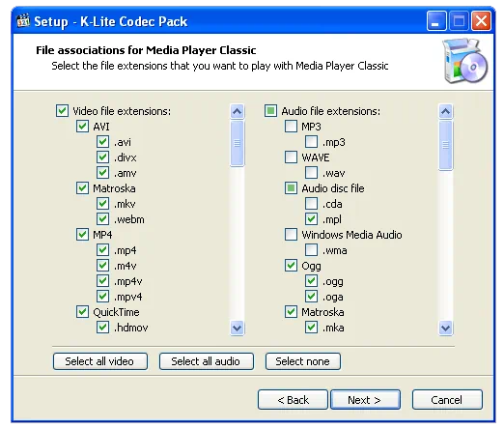Screen dimensions: 504x429
Task: Click the K-Lite setup title bar icon
Action: point(23,21)
